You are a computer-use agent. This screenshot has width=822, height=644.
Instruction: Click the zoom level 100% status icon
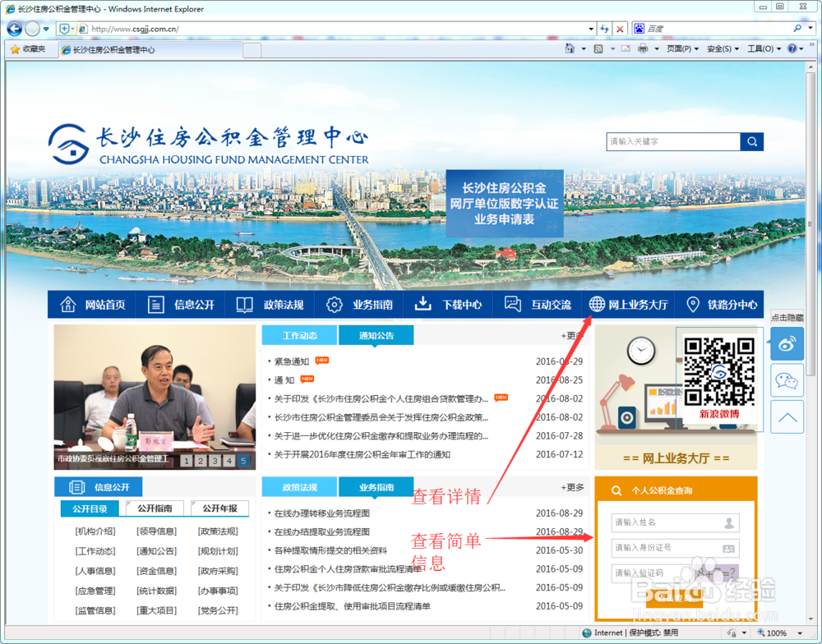click(772, 633)
